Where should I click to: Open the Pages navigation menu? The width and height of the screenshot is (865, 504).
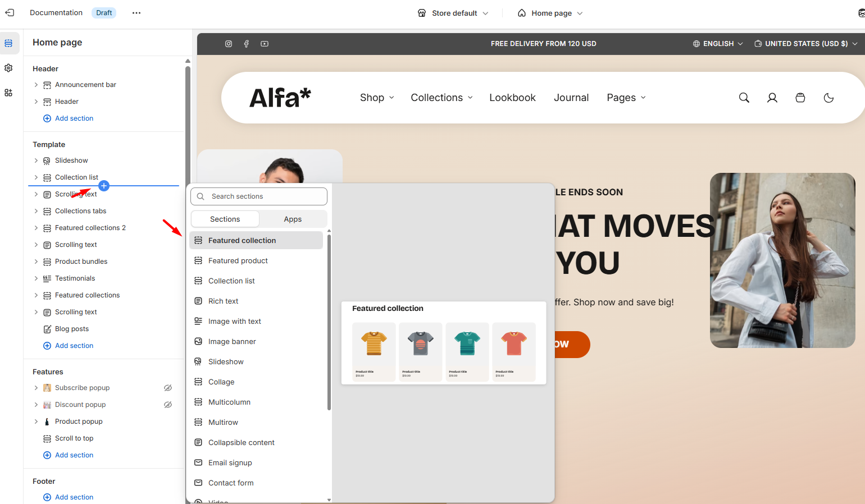click(x=626, y=98)
